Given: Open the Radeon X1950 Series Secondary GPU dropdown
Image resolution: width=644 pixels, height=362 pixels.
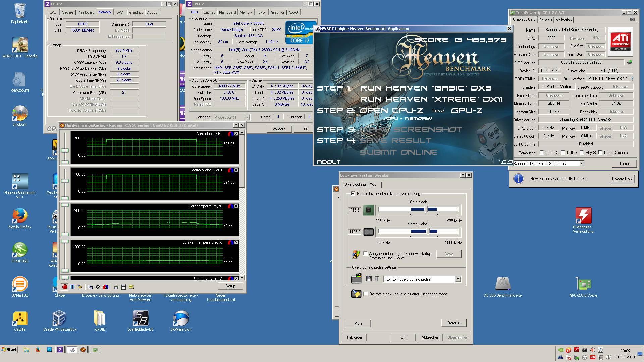Looking at the screenshot, I should [x=581, y=164].
